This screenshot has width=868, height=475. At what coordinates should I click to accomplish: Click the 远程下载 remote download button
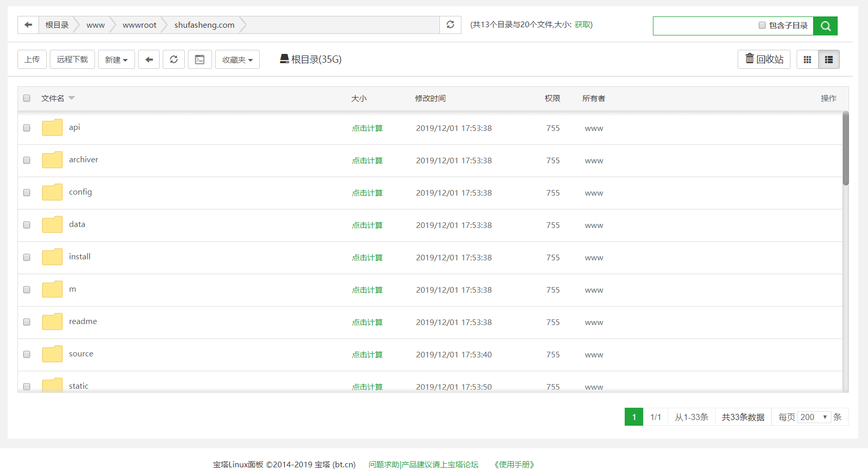(x=72, y=60)
